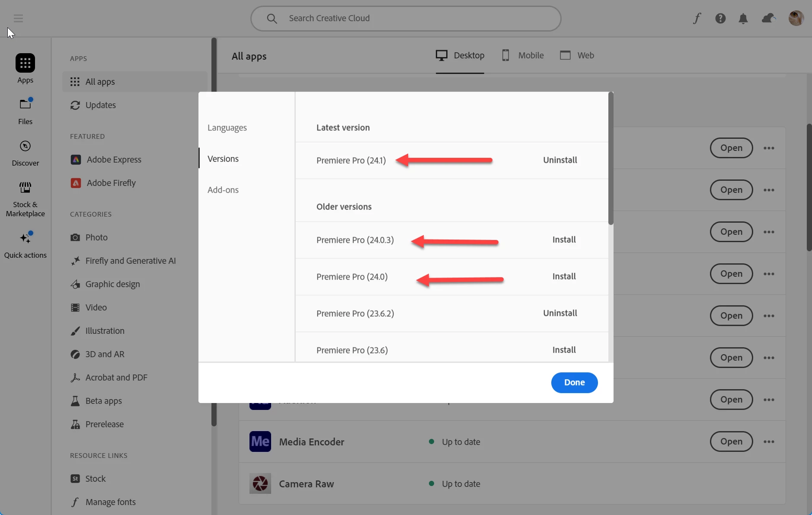Click the Adobe Express icon

pyautogui.click(x=76, y=160)
